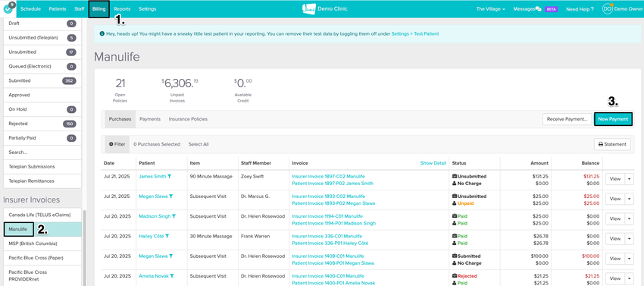Screen dimensions: 644x286
Task: Click Need Help link
Action: 580,8
